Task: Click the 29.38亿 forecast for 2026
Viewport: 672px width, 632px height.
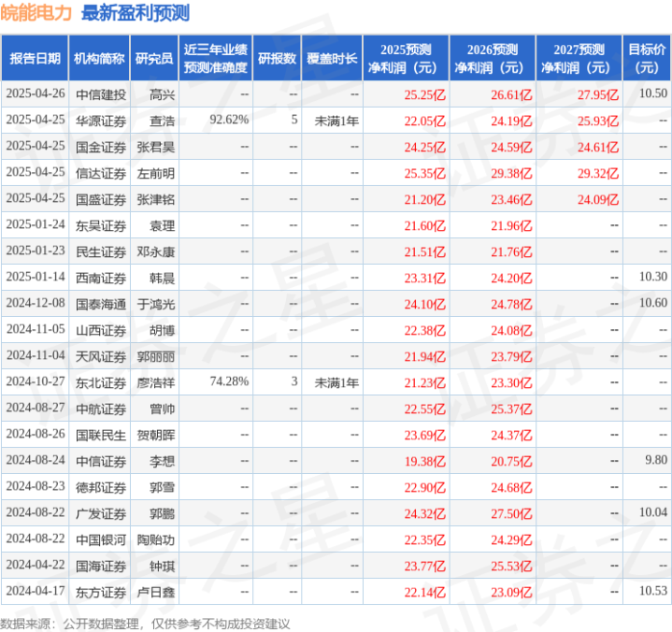Action: tap(511, 173)
